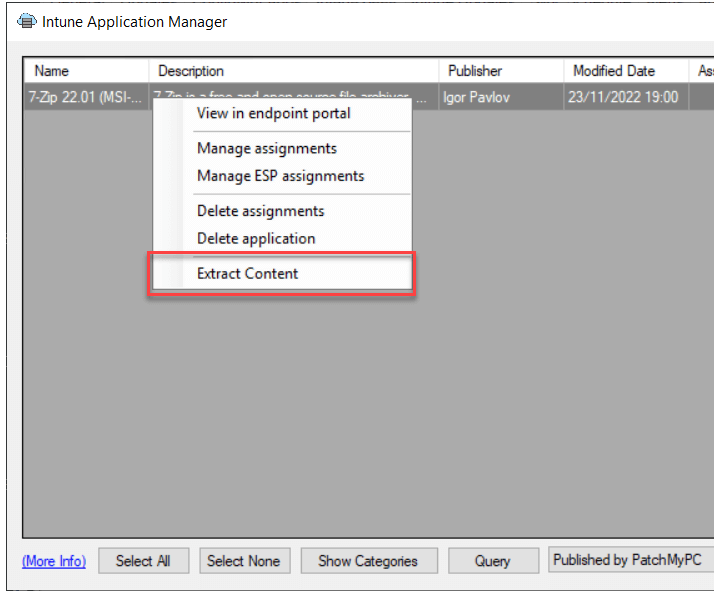Click Igor Pavlov publisher cell
721x598 pixels.
(x=501, y=97)
